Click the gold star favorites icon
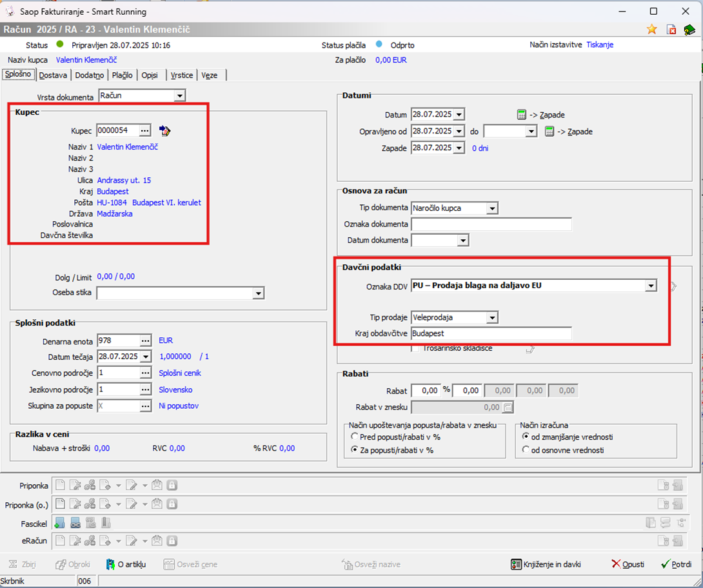The height and width of the screenshot is (588, 703). pyautogui.click(x=652, y=30)
